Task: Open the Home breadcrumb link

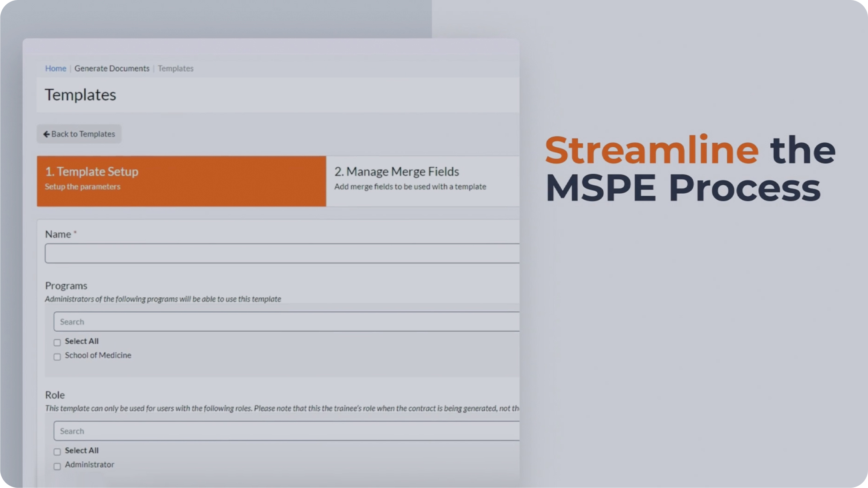Action: [x=55, y=69]
